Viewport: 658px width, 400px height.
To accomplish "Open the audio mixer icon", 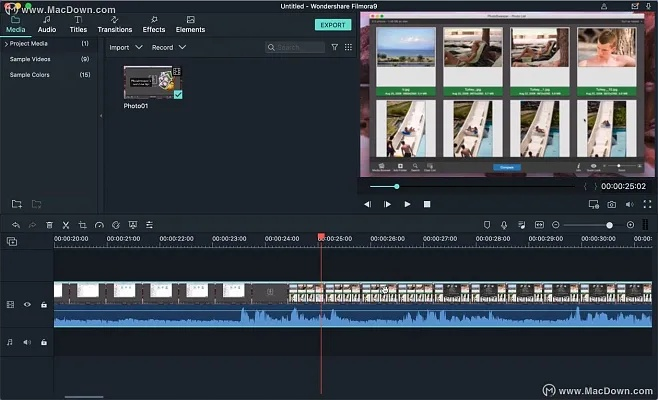I will pyautogui.click(x=522, y=225).
